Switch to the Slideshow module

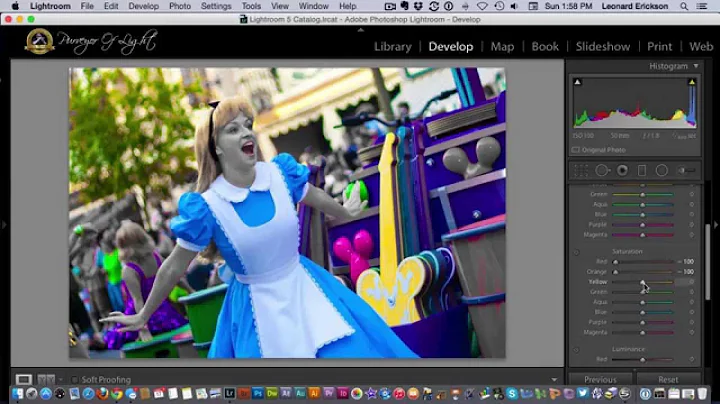[603, 47]
